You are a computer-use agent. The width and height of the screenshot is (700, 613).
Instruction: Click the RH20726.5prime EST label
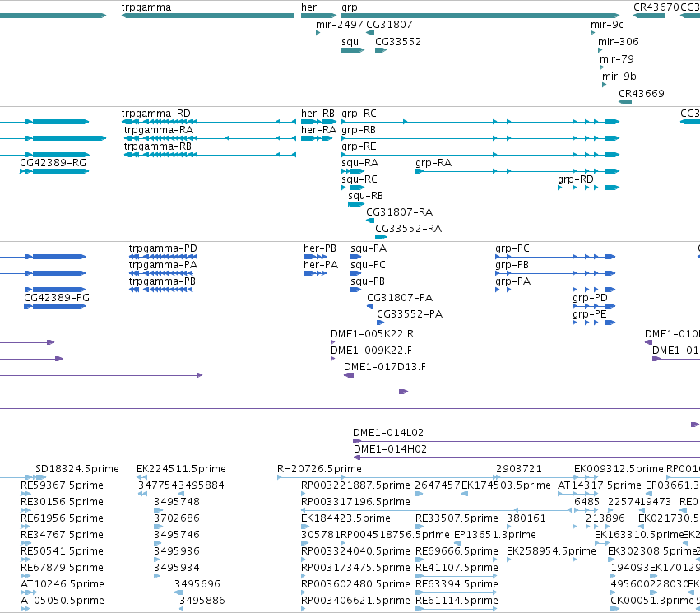319,469
